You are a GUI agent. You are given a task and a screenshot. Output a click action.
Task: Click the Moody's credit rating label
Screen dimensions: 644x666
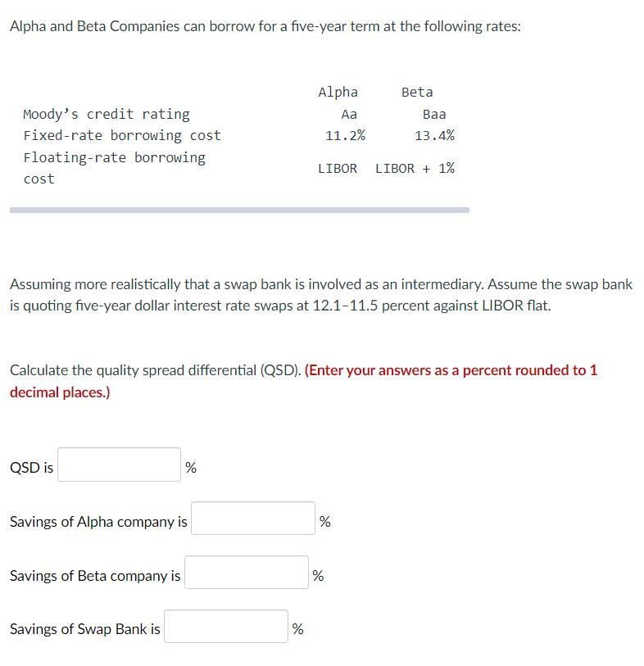click(x=106, y=114)
